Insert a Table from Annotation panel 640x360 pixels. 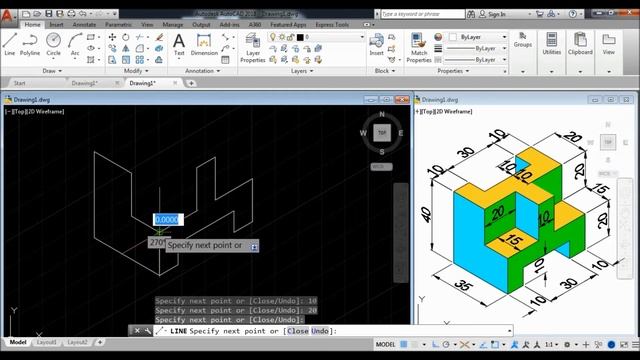[225, 60]
